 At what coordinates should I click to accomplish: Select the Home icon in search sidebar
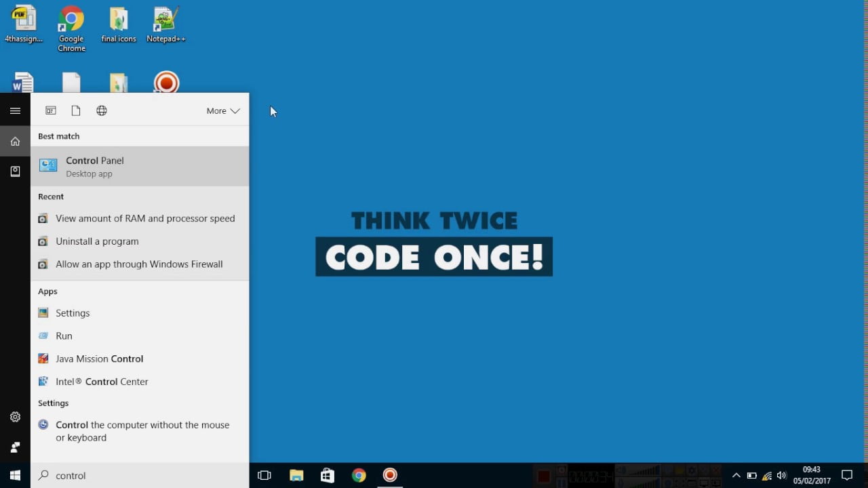[15, 142]
